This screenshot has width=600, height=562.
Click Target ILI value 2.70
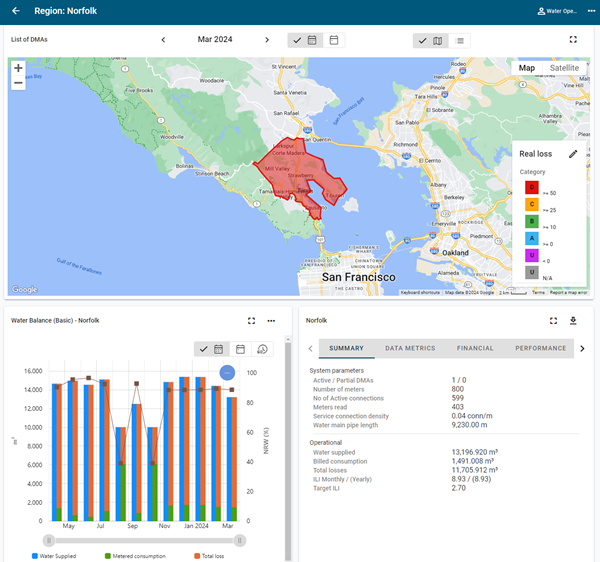(x=458, y=488)
